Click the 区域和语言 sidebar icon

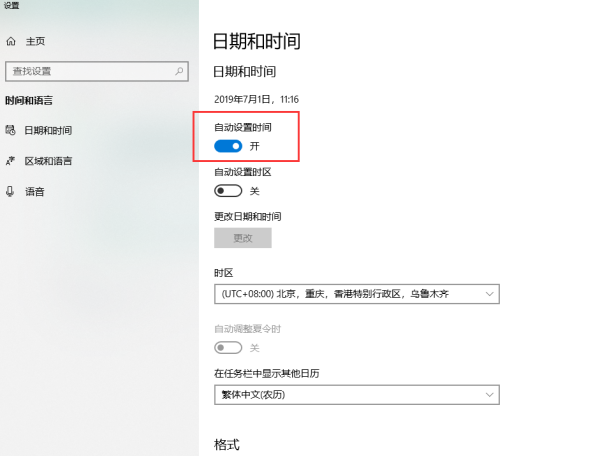tap(11, 161)
